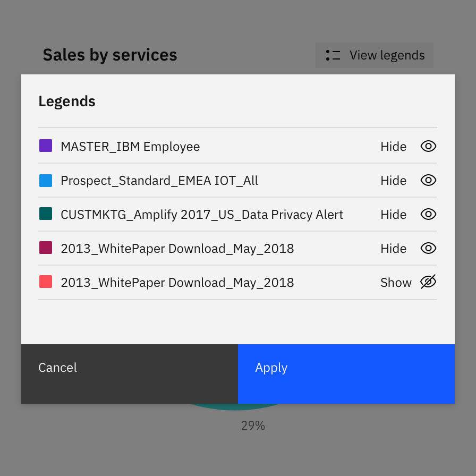The width and height of the screenshot is (476, 476).
Task: Click the Legends dialog heading
Action: (67, 101)
